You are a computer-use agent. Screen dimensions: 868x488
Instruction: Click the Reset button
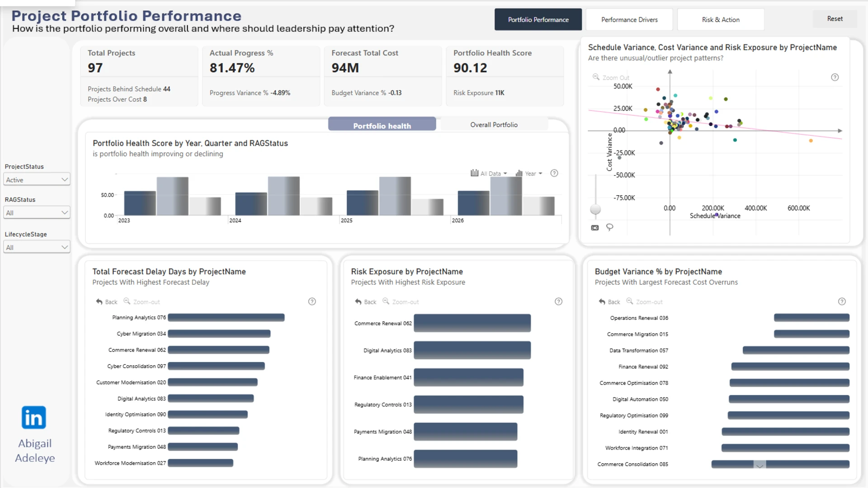click(x=835, y=19)
